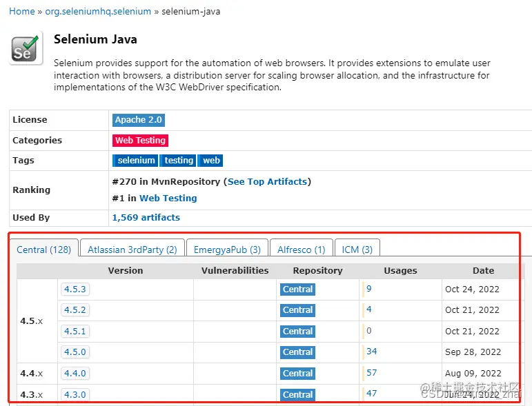Switch to the ICM (3) tab

coord(357,250)
